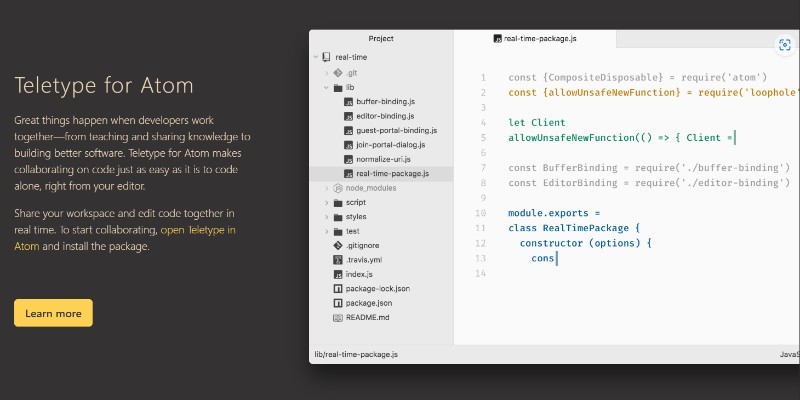Click the README.md book icon
Viewport: 800px width, 400px height.
[337, 317]
